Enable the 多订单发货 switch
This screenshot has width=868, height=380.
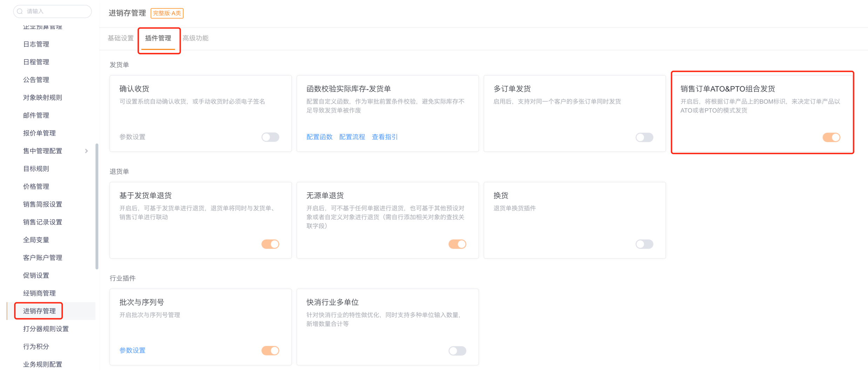[x=644, y=137]
